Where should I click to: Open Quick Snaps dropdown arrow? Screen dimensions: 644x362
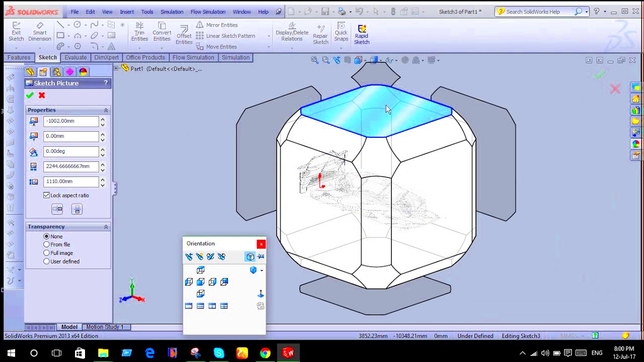(x=341, y=48)
